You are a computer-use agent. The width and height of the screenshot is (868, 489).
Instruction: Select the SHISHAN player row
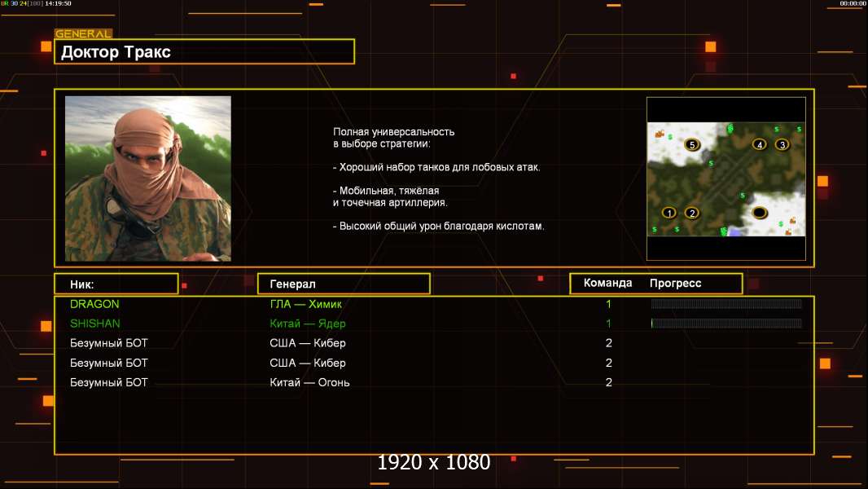pos(434,324)
